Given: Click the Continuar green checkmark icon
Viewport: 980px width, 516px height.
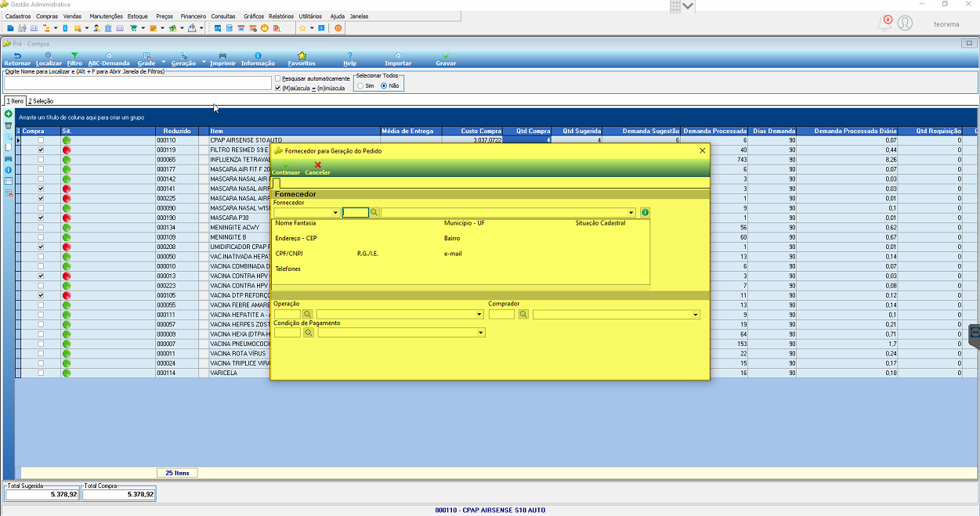Looking at the screenshot, I should 286,165.
